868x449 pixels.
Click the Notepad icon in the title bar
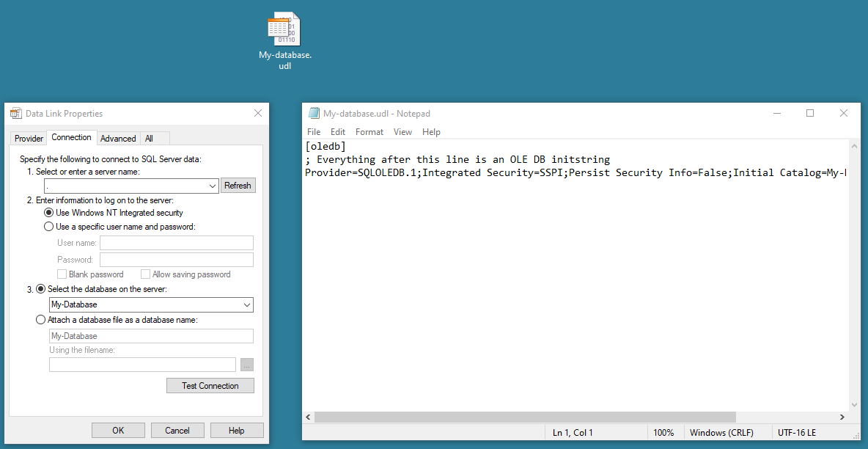click(x=315, y=112)
